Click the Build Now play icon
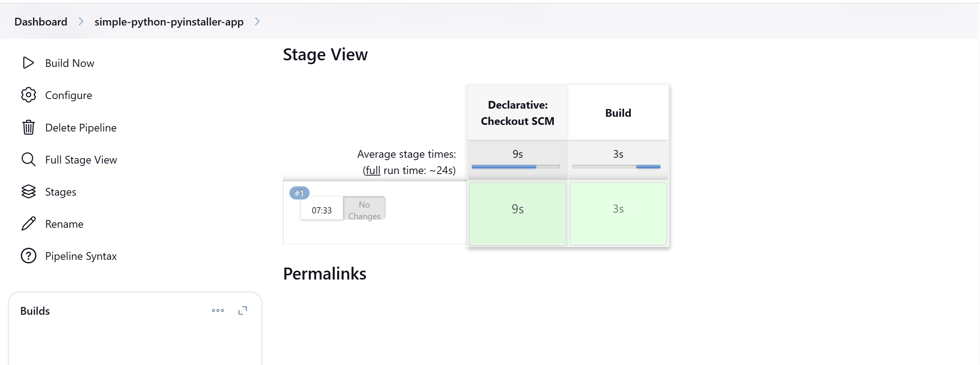Image resolution: width=980 pixels, height=365 pixels. pyautogui.click(x=28, y=63)
